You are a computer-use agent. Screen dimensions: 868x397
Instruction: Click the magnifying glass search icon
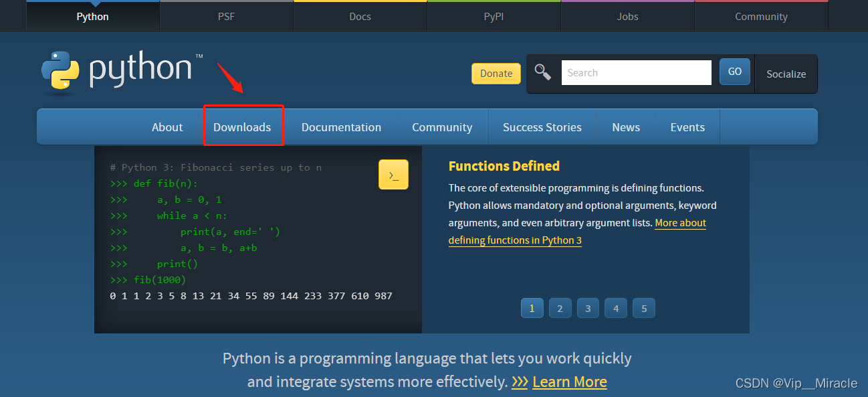point(543,72)
